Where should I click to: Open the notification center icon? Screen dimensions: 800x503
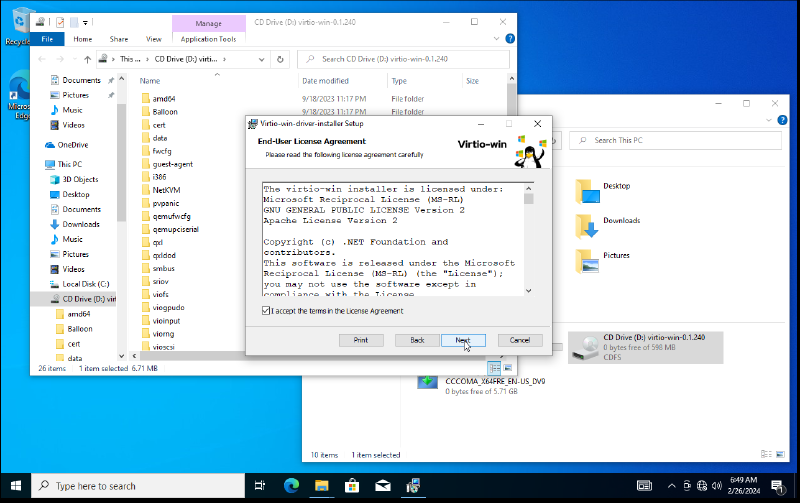click(778, 486)
